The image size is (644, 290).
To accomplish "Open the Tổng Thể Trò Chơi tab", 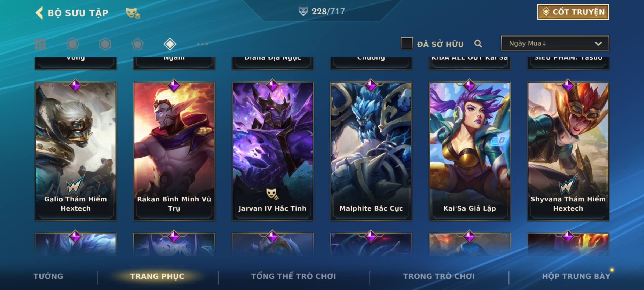I will [294, 276].
